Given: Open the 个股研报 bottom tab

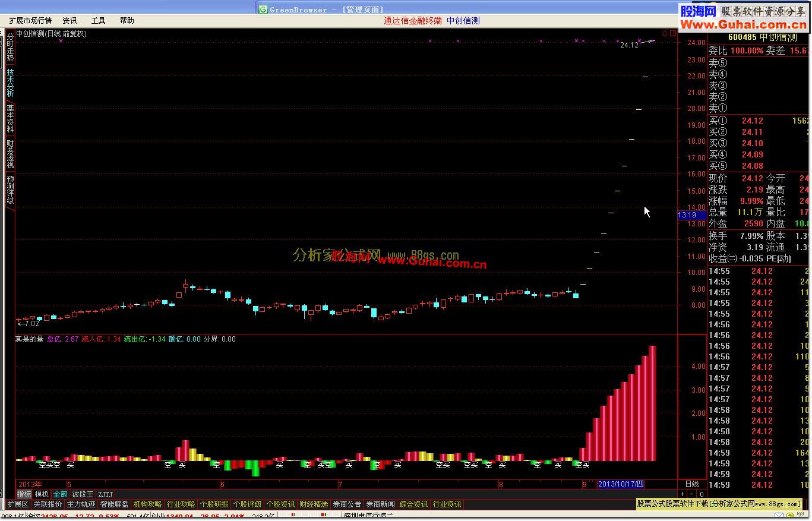Looking at the screenshot, I should coord(214,504).
